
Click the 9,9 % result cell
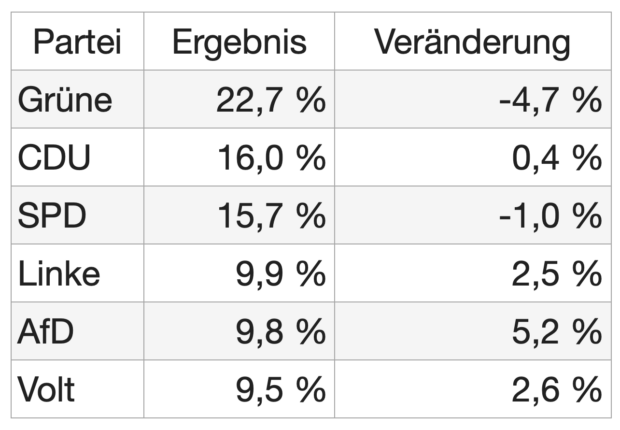click(x=280, y=273)
